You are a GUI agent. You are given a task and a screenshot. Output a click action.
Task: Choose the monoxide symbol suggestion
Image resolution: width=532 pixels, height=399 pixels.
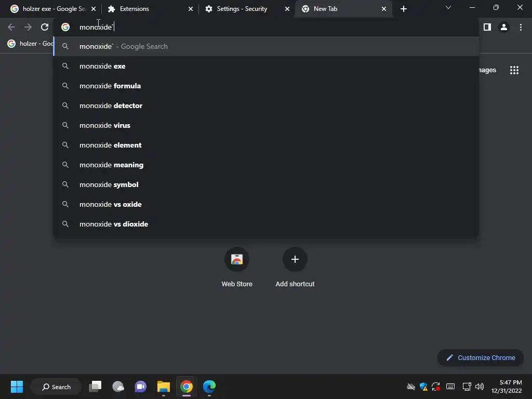coord(266,184)
